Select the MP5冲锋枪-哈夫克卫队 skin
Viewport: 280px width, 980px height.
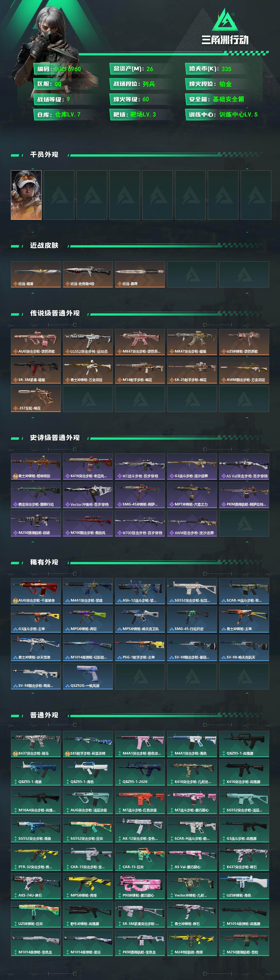140,619
